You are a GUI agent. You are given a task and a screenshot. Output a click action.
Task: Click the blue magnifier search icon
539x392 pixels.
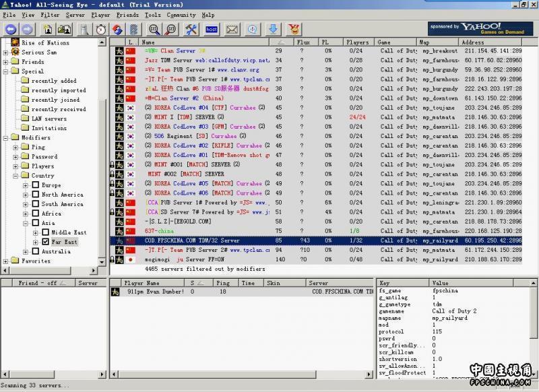(154, 30)
